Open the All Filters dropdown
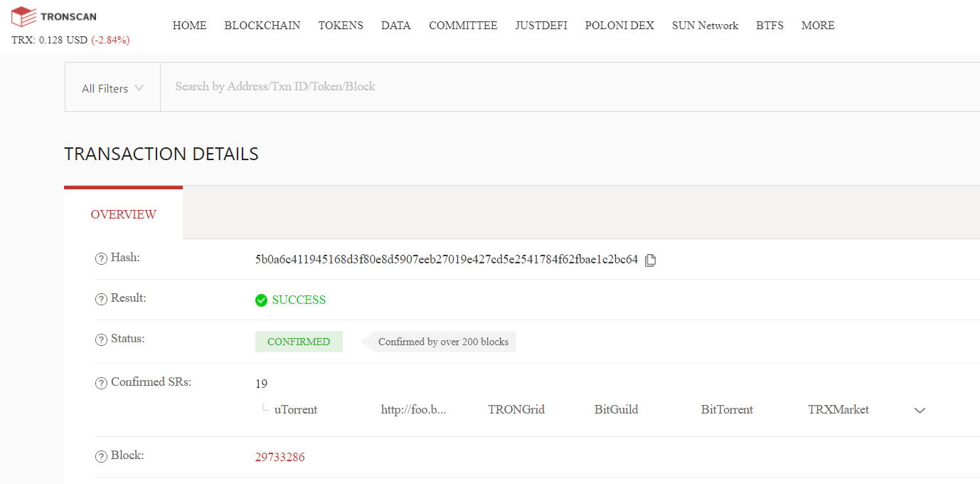The height and width of the screenshot is (484, 980). [112, 87]
